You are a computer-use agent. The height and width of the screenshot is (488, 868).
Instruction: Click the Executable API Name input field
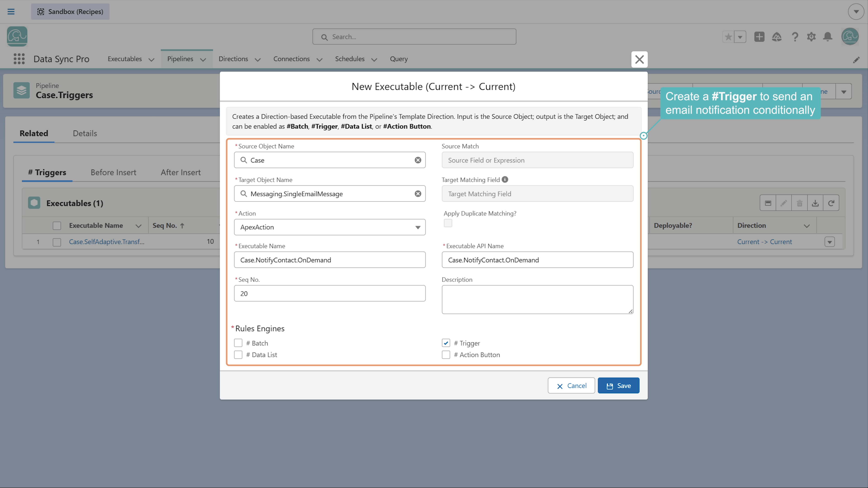tap(538, 260)
